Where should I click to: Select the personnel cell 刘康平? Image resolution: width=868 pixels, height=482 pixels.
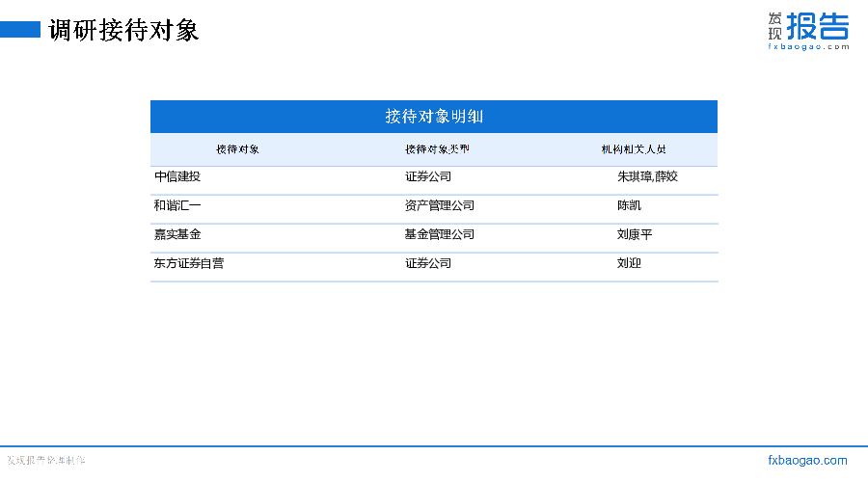[635, 234]
